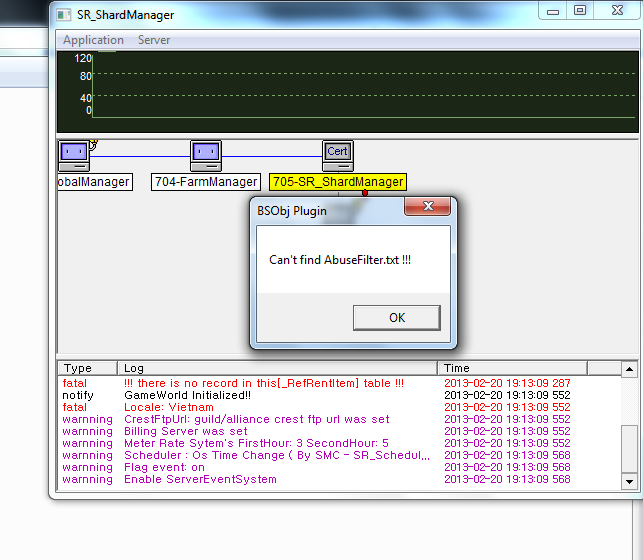Click the 705-SR_ShardManager yellow label
Screen dimensions: 643x560
tap(338, 182)
